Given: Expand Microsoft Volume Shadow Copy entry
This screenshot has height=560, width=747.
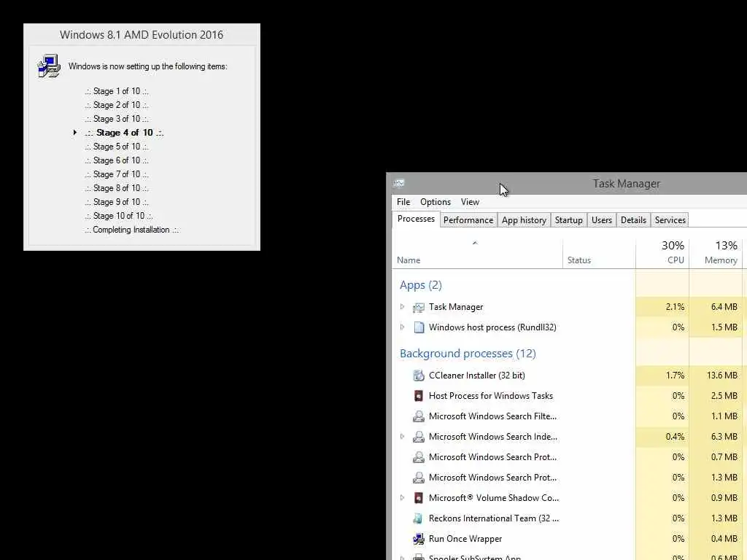Looking at the screenshot, I should (402, 497).
